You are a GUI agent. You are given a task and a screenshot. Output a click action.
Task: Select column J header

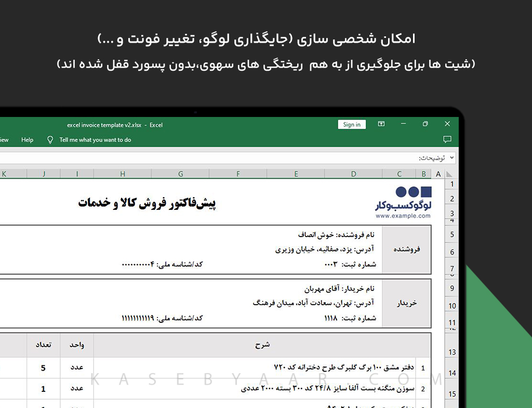tap(44, 174)
